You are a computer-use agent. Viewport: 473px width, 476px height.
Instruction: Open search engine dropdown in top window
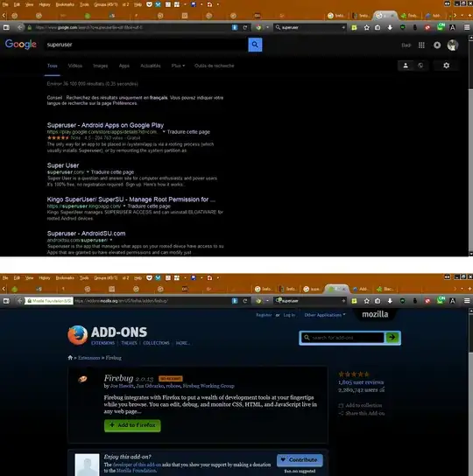[267, 28]
